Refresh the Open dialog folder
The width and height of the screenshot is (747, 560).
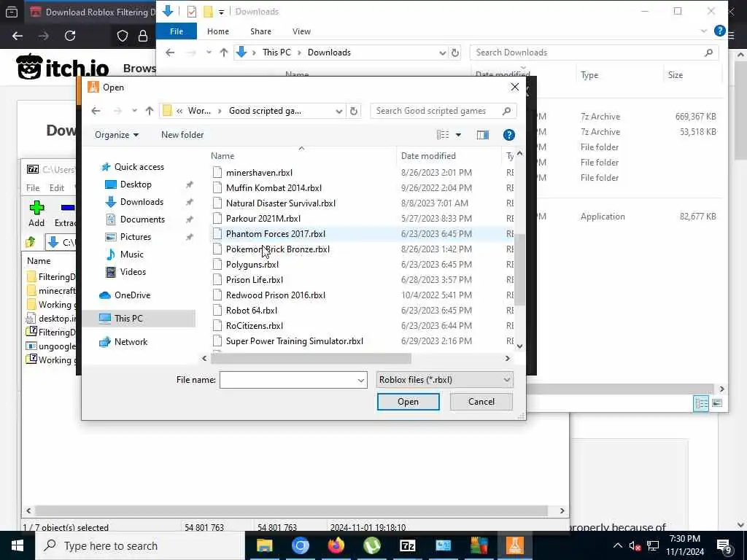tap(354, 111)
